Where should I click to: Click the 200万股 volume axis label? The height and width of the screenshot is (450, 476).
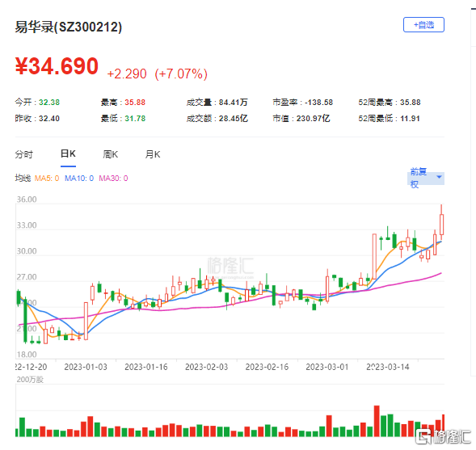30,380
